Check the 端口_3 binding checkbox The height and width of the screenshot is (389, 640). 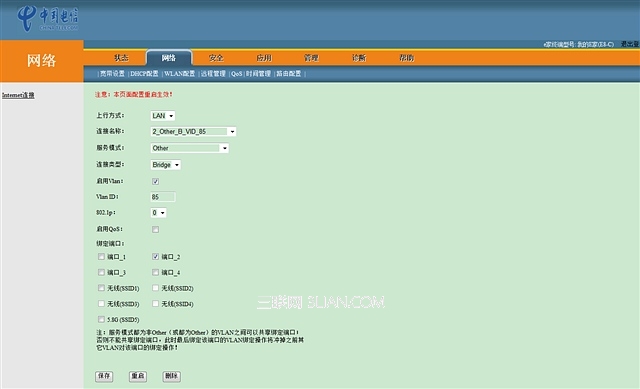pos(101,272)
